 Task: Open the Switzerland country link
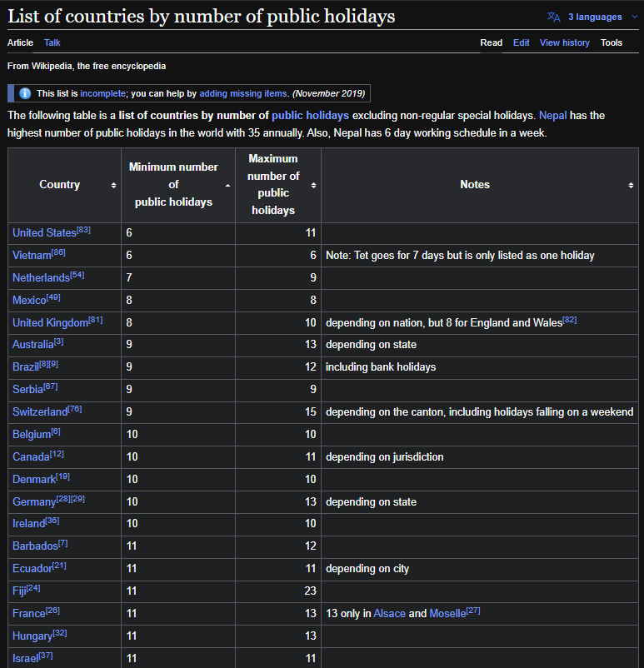[x=40, y=412]
